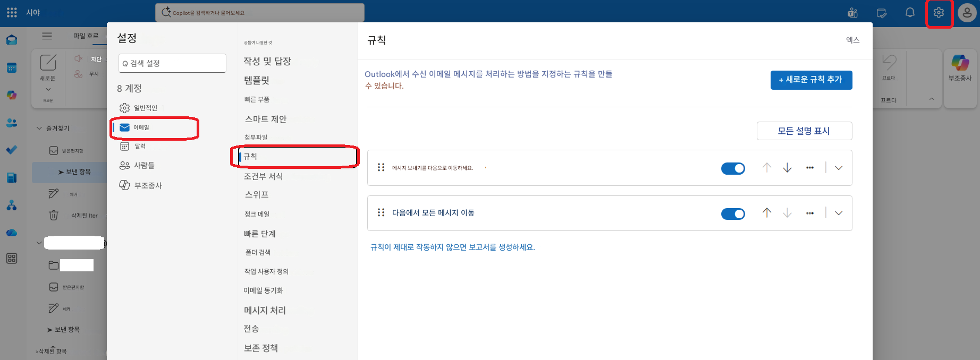Image resolution: width=980 pixels, height=360 pixels.
Task: Toggle the hamburger navigation menu
Action: tap(47, 36)
